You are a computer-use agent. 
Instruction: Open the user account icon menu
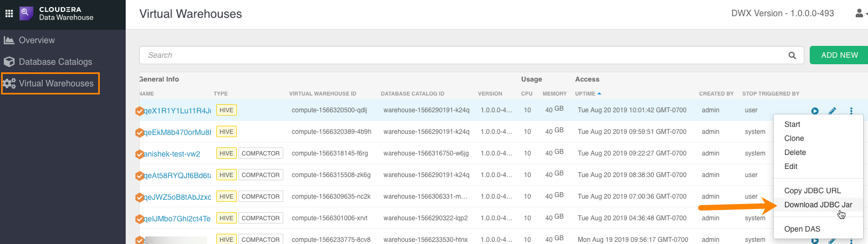pyautogui.click(x=859, y=13)
